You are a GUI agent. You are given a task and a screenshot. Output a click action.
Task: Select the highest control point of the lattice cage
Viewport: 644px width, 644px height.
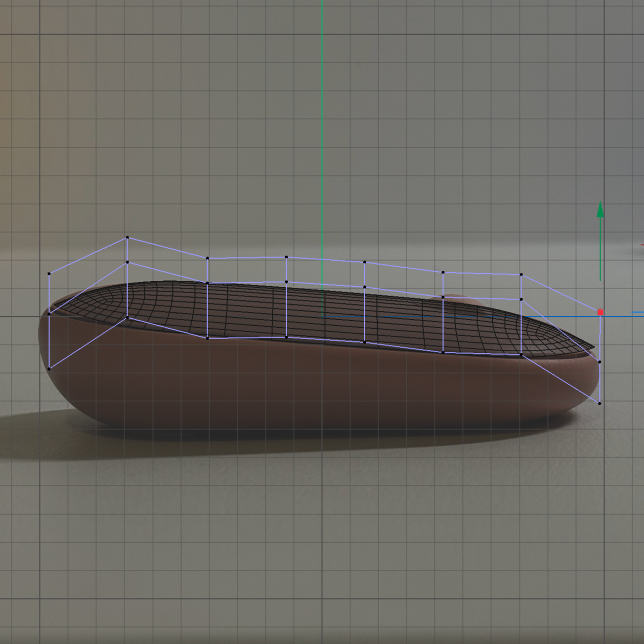[127, 237]
